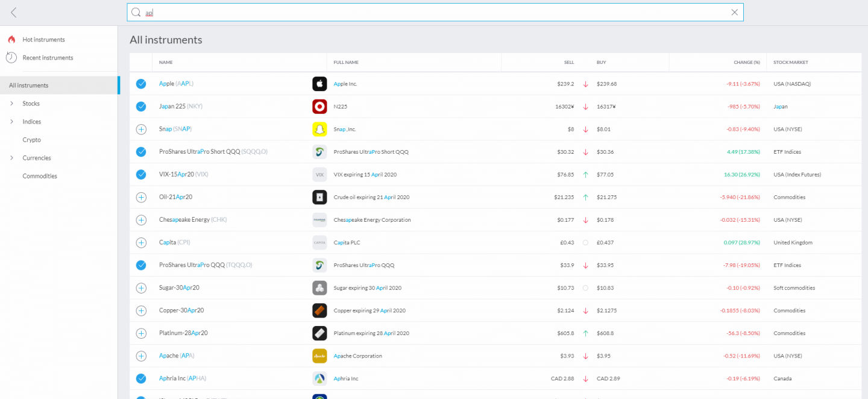Add Platinum-28Apr20 to watchlist

(141, 333)
